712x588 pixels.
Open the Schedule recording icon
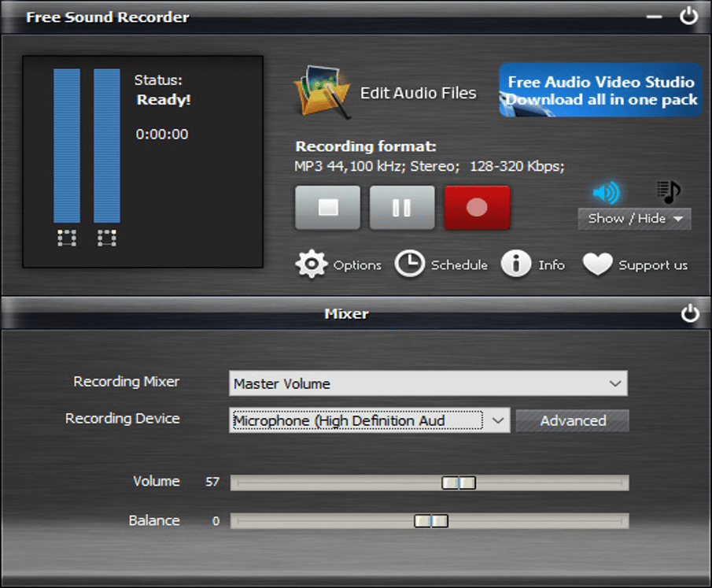click(410, 264)
